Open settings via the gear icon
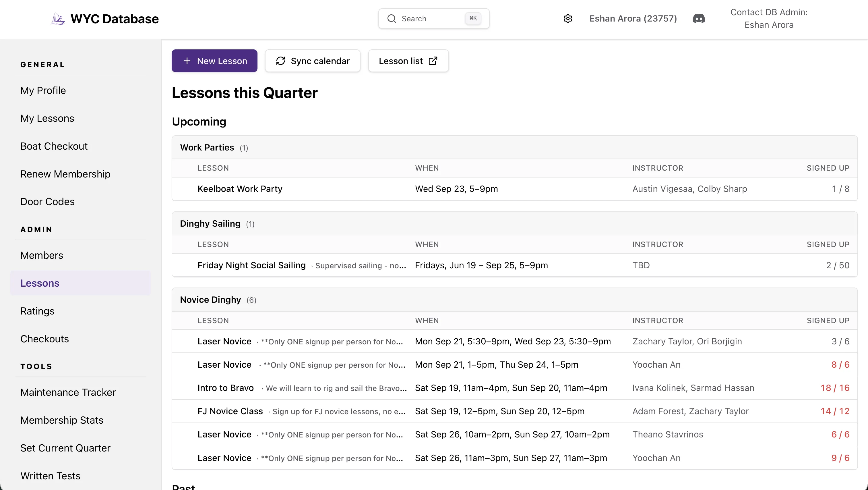Viewport: 868px width, 490px height. (568, 19)
